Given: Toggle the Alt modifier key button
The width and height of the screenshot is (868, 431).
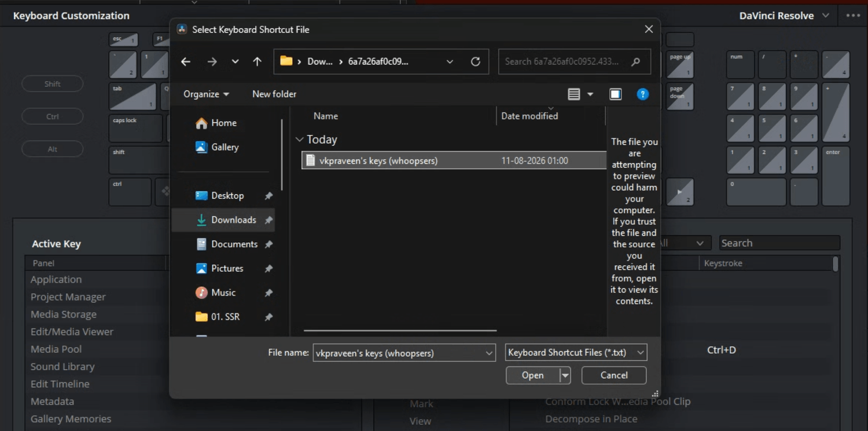Looking at the screenshot, I should [53, 149].
